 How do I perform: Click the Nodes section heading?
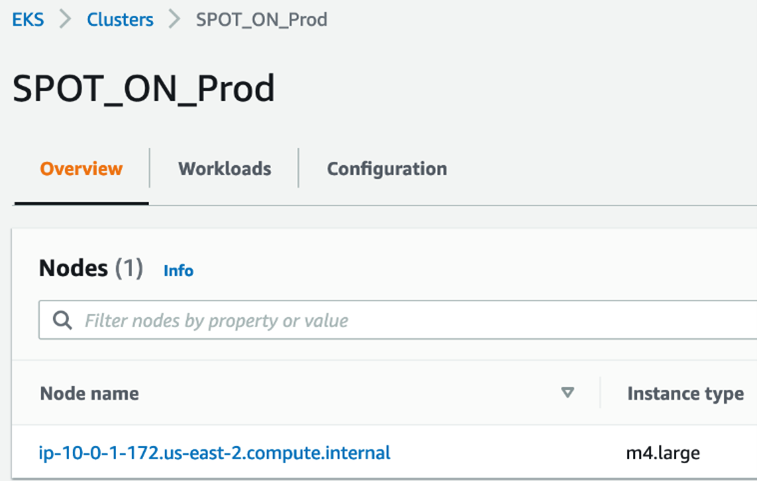pyautogui.click(x=73, y=268)
